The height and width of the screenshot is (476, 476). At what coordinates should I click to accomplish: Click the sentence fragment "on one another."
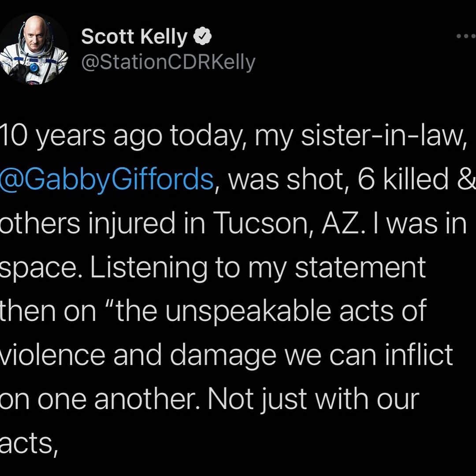(x=100, y=399)
